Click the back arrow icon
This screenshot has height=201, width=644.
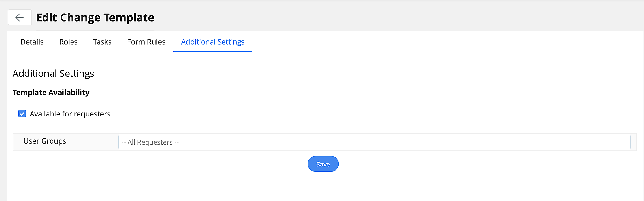point(20,17)
